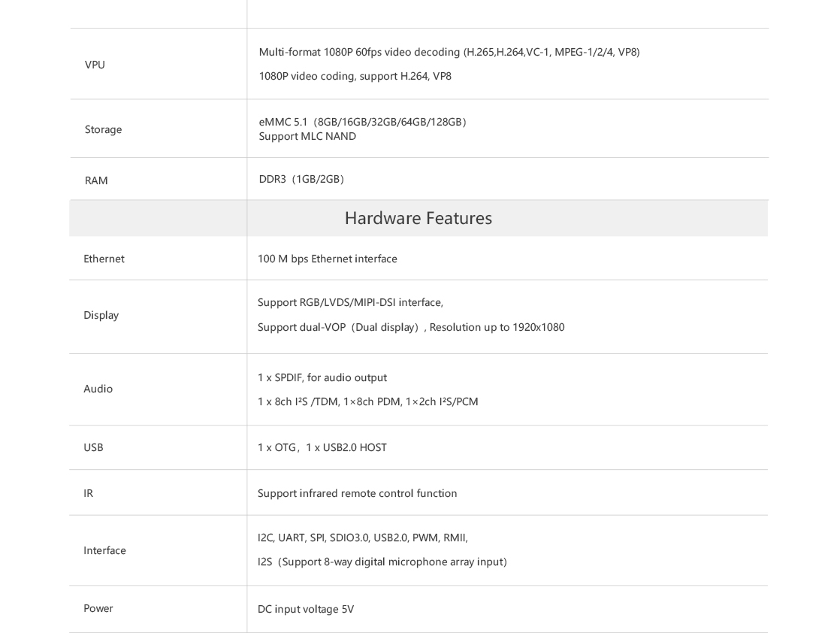
Task: Click the infrared remote control function text
Action: coord(358,493)
